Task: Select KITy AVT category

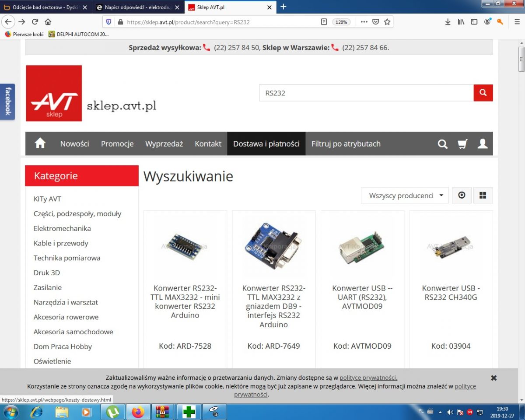Action: point(47,199)
